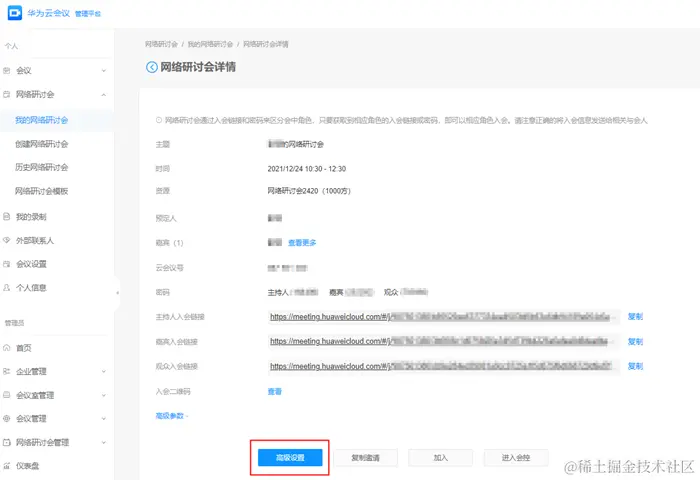Click 查看更多 next to the guest name
This screenshot has height=480, width=700.
302,242
